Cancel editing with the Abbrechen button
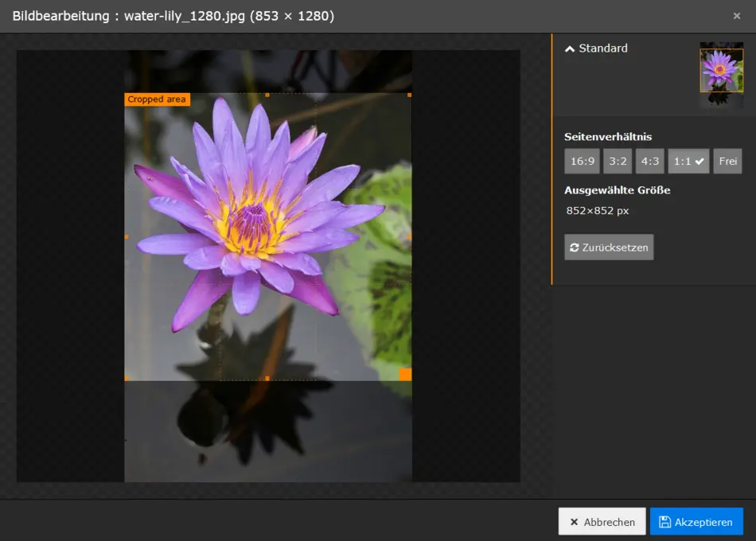 pos(602,522)
